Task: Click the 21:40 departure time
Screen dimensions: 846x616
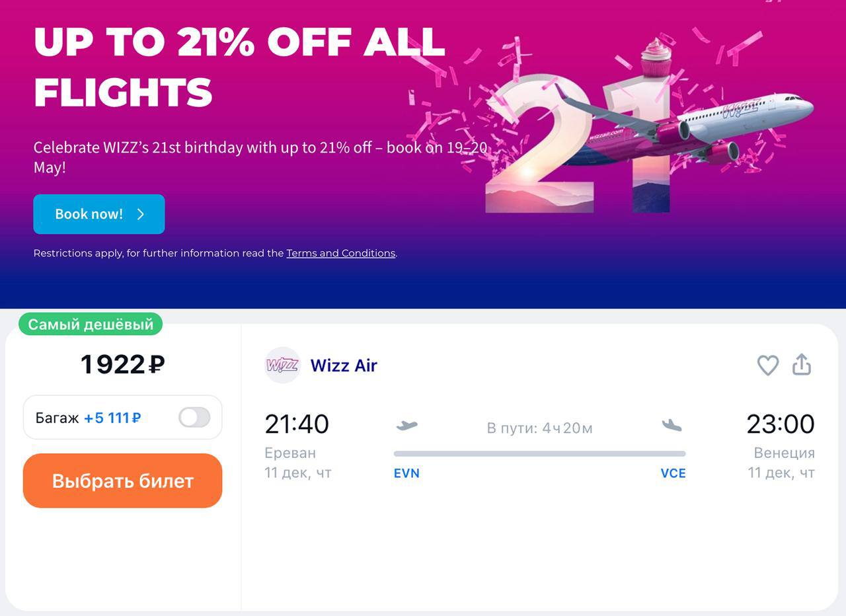Action: click(x=297, y=424)
